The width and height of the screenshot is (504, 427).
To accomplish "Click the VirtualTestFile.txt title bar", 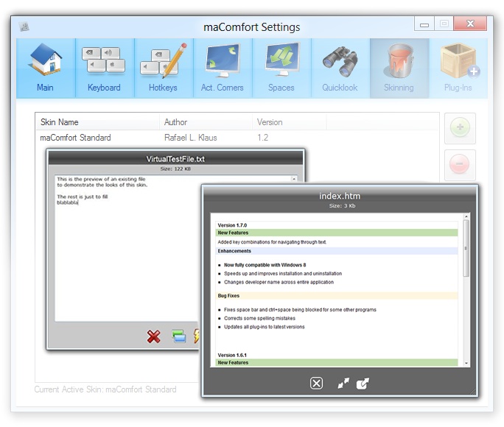I will [175, 159].
